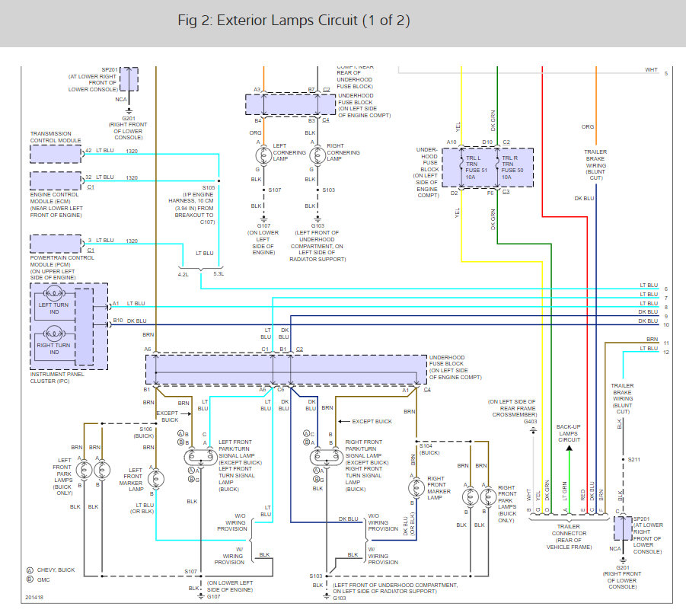Click the large underhood fuse block box in center
686x616 pixels.
(x=286, y=370)
